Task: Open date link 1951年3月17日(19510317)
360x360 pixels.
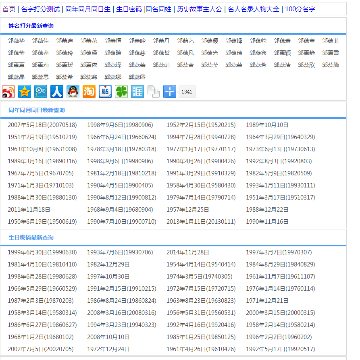Action: pos(280,198)
